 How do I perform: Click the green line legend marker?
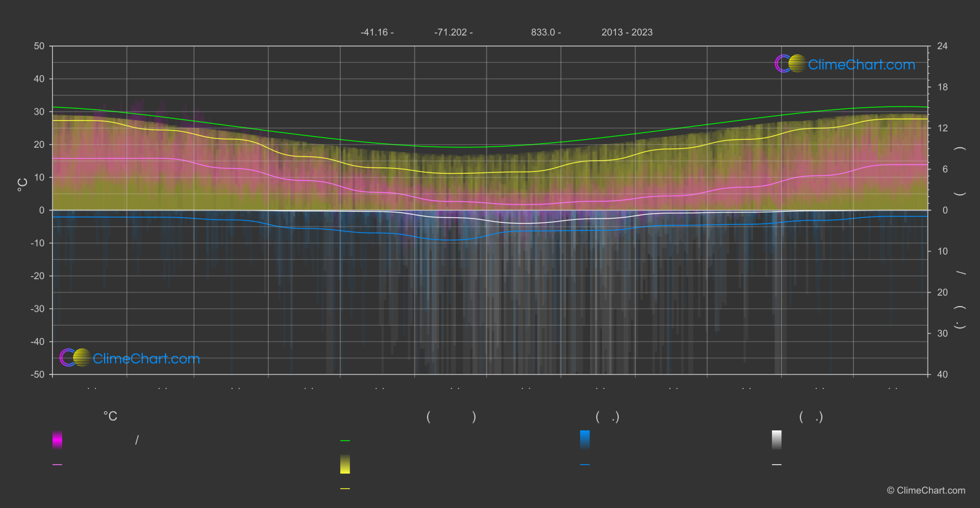pyautogui.click(x=345, y=441)
